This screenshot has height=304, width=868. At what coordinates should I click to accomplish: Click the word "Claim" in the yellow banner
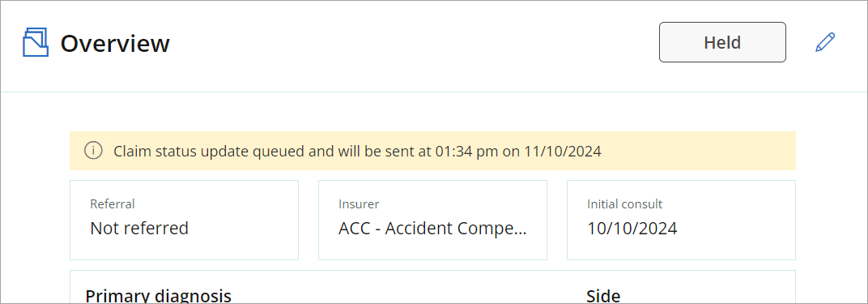[x=130, y=151]
